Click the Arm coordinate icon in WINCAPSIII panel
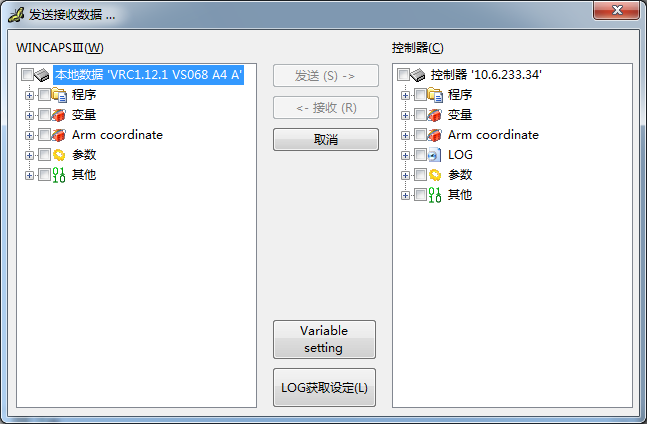This screenshot has height=424, width=647. click(59, 135)
